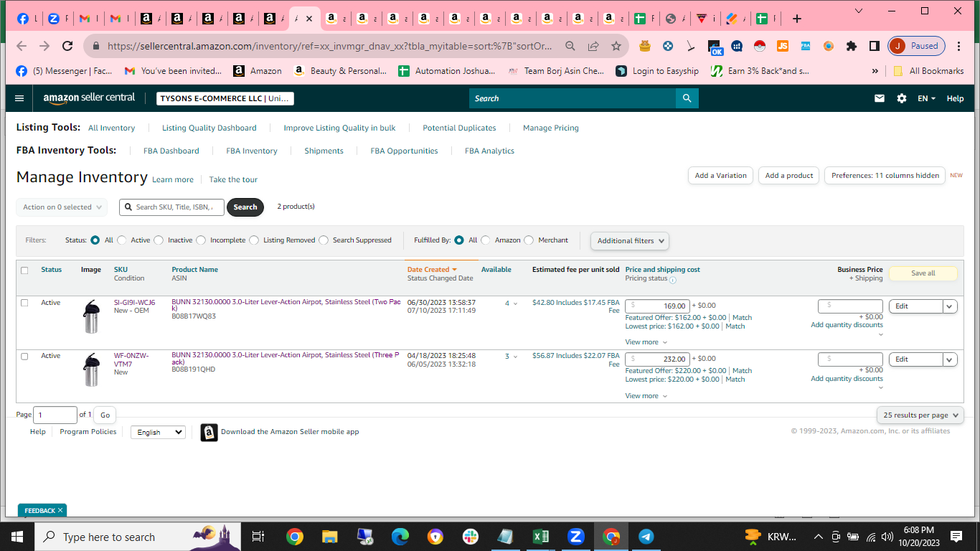Click the black Search button for inventory
The image size is (980, 551).
tap(245, 207)
